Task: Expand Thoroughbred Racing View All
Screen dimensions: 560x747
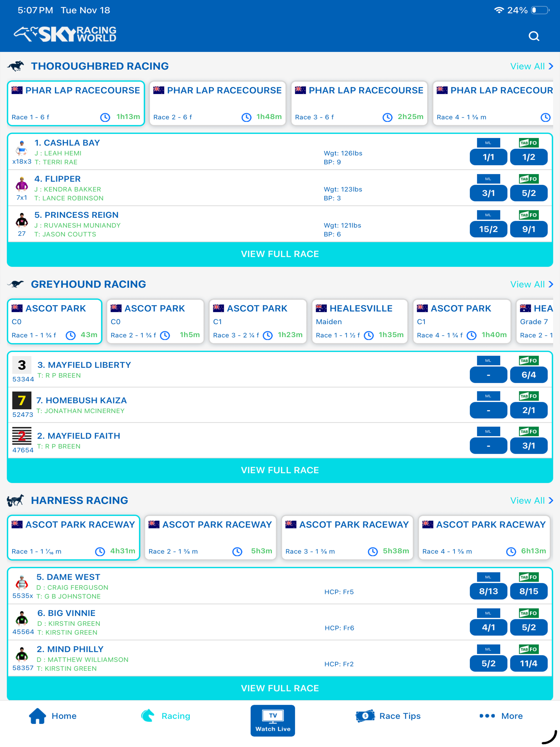Action: tap(531, 66)
